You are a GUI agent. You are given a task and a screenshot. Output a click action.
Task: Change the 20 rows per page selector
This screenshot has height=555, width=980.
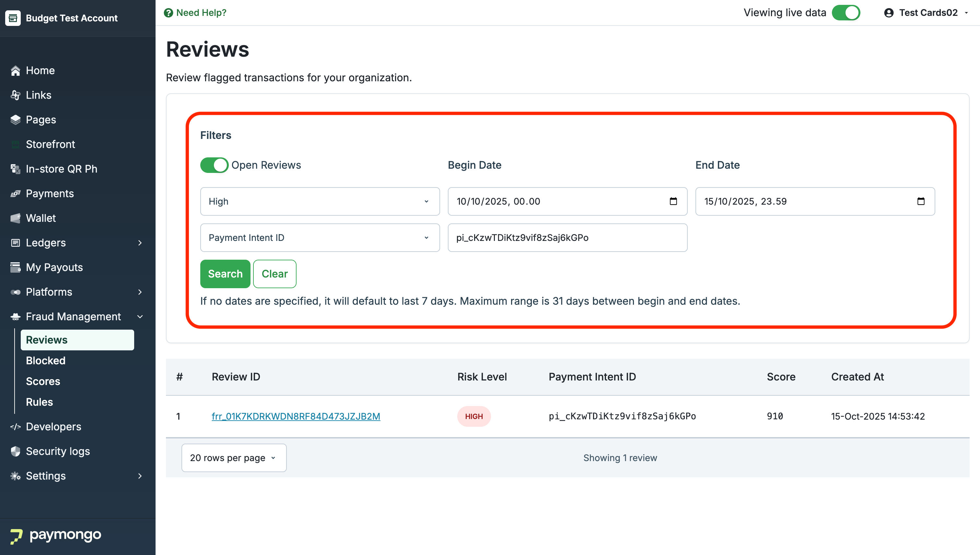233,458
